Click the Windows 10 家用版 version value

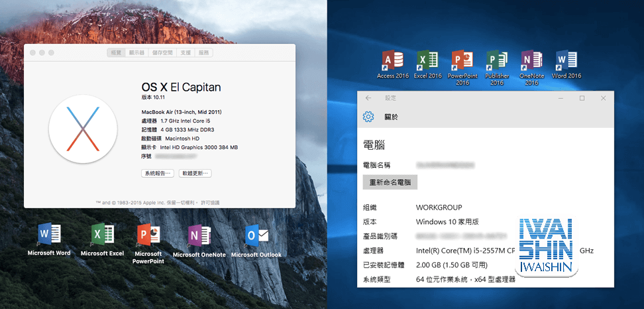447,222
